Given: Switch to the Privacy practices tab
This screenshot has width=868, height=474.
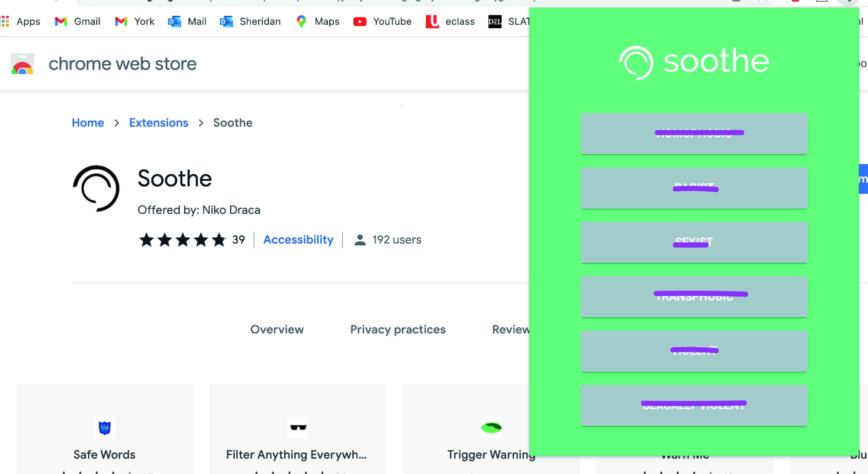Looking at the screenshot, I should [398, 329].
